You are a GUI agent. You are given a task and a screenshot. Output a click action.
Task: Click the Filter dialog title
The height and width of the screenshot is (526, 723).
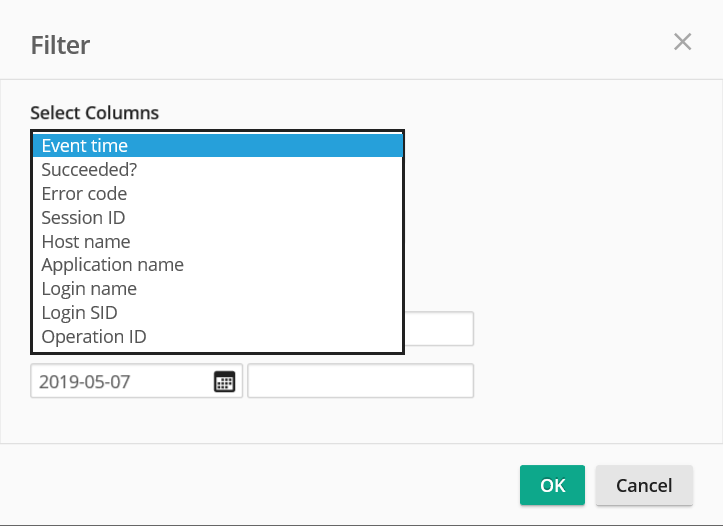tap(60, 45)
